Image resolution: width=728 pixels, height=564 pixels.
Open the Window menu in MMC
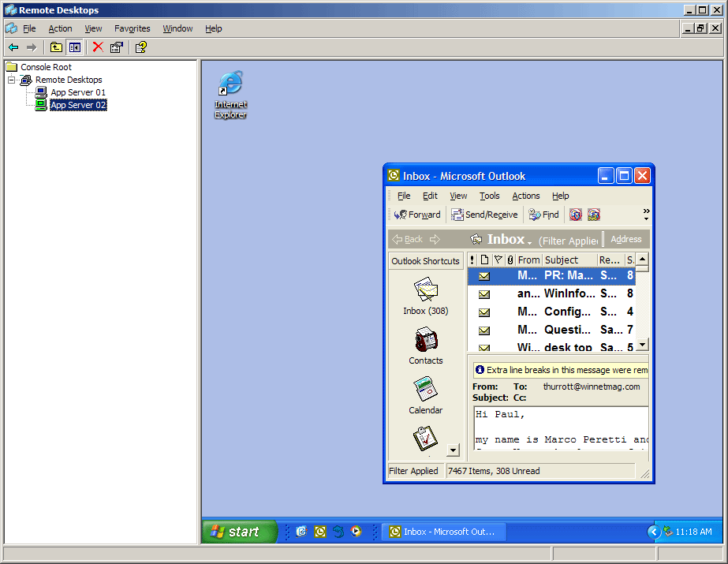pyautogui.click(x=177, y=28)
